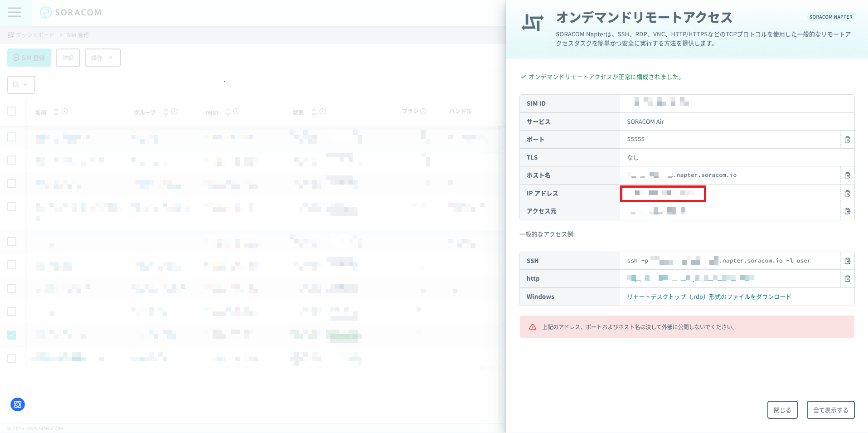Screen dimensions: 868x433
Task: Sort the 状態 column
Action: point(313,112)
